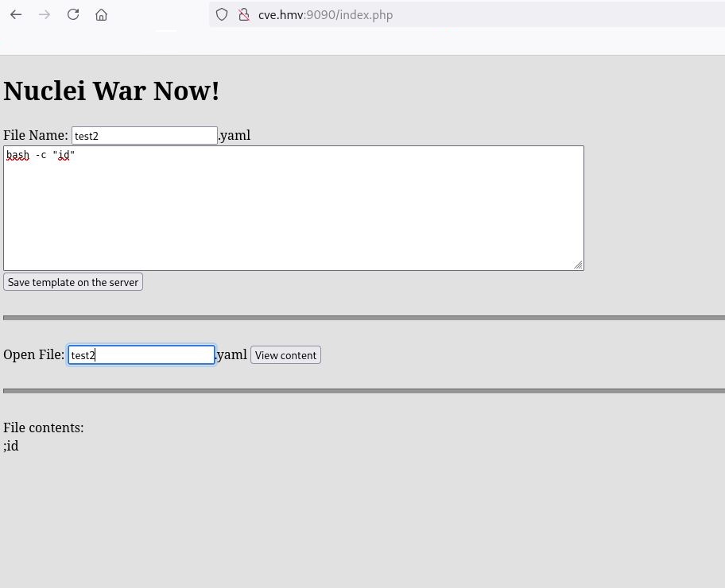The height and width of the screenshot is (588, 725).
Task: Click the "File contents:" label
Action: (x=44, y=427)
